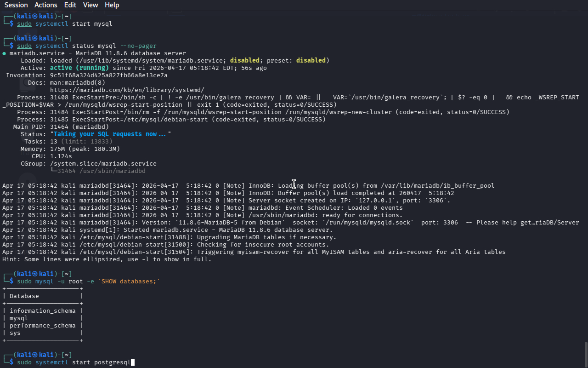
Task: Click "Taking your SQL requests now" status message
Action: tap(110, 134)
